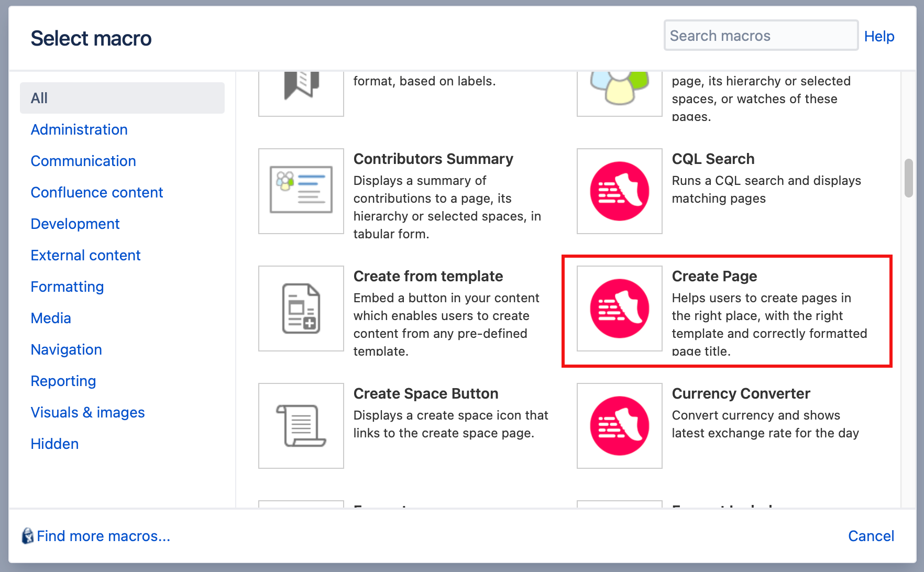This screenshot has height=572, width=924.
Task: Focus the Search macros input field
Action: tap(761, 36)
